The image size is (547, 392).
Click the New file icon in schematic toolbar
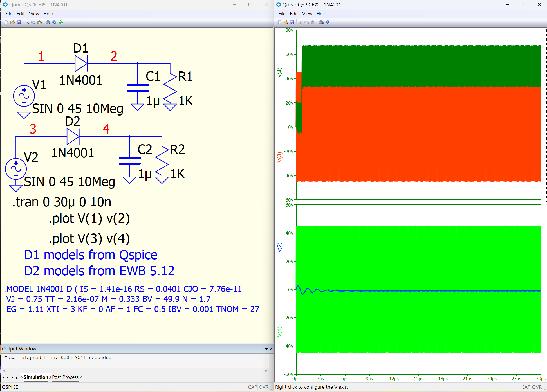[6, 22]
